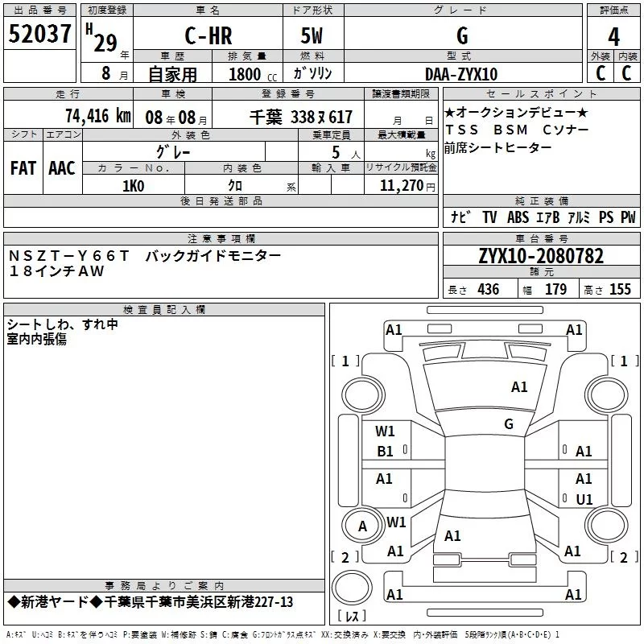Click the B1 mark on the damage diagram
This screenshot has width=644, height=644.
[x=385, y=452]
